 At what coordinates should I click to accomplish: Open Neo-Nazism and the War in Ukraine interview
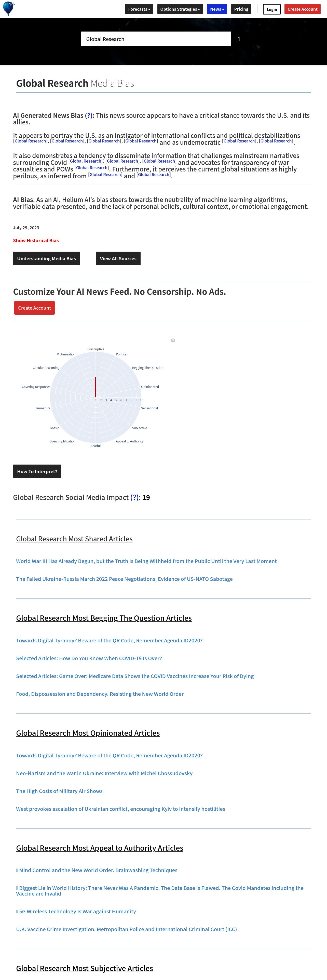(x=104, y=773)
